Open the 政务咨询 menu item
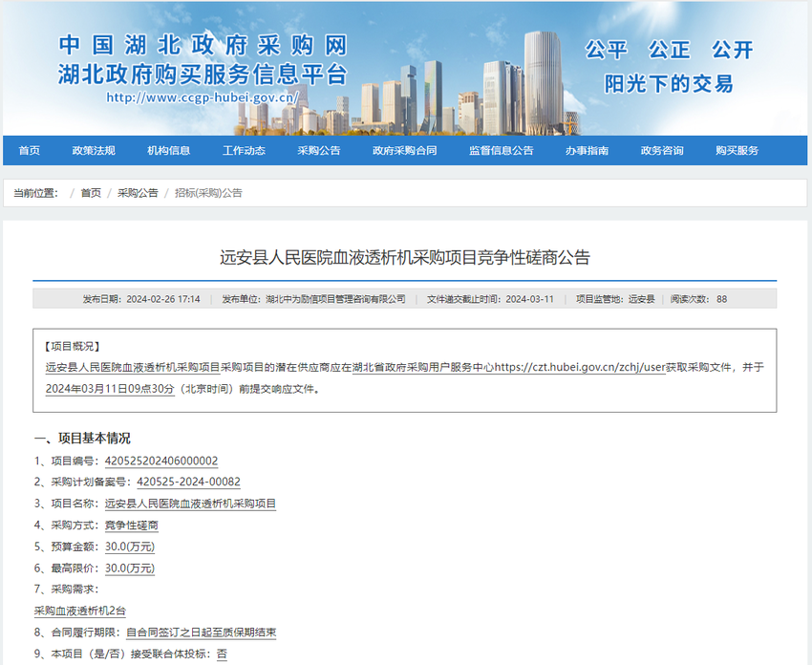This screenshot has height=665, width=812. point(662,150)
